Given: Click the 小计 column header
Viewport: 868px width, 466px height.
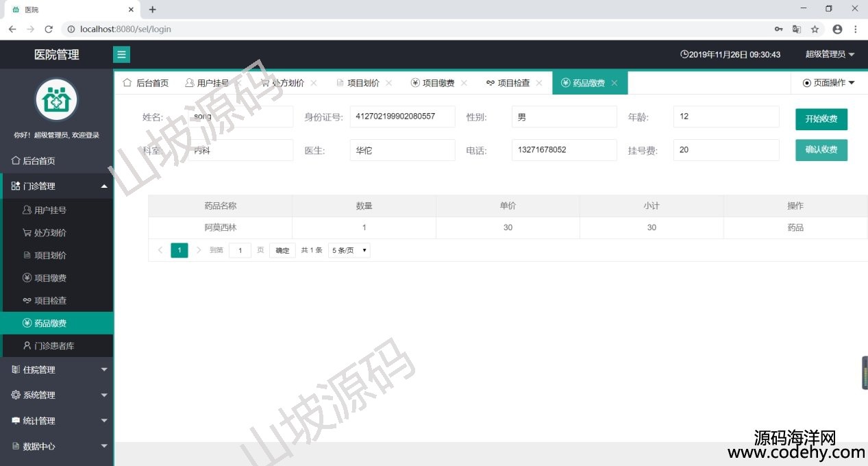Looking at the screenshot, I should coord(652,206).
